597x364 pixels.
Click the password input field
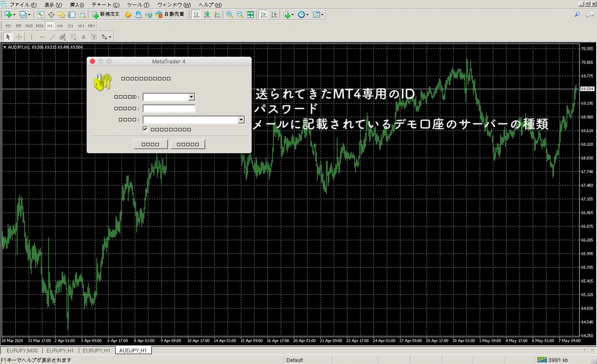[169, 108]
